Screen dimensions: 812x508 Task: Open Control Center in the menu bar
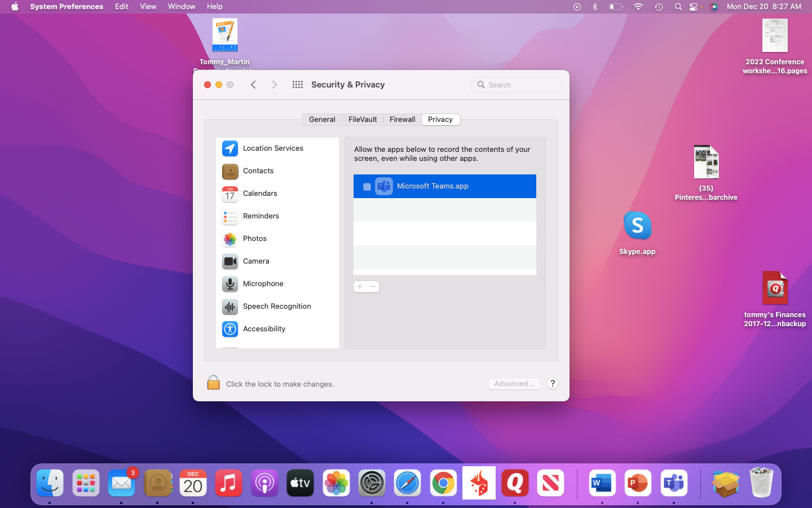695,7
